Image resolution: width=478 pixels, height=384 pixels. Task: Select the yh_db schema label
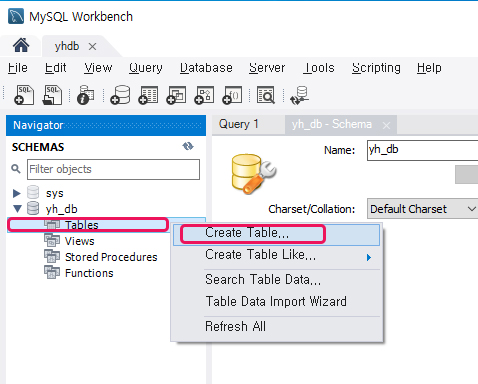(62, 209)
